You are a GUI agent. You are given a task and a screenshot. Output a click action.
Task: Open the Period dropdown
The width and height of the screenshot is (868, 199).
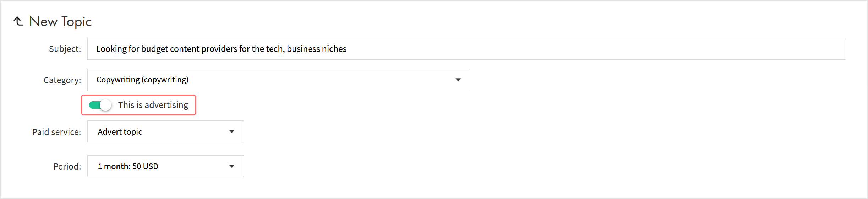pyautogui.click(x=165, y=166)
